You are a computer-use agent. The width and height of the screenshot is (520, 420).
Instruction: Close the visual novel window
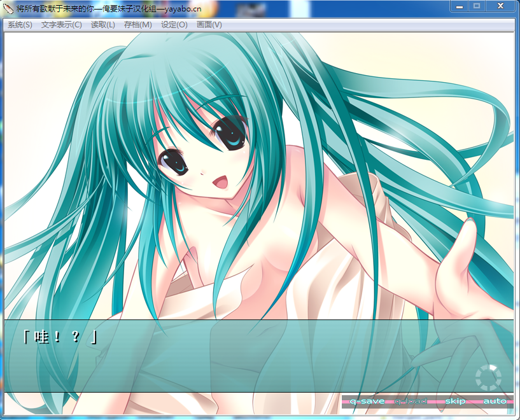point(501,6)
